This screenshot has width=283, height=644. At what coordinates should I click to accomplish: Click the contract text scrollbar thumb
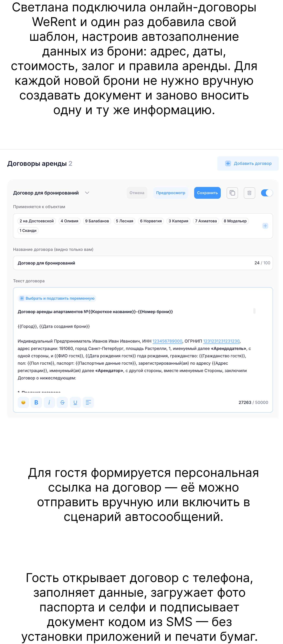(254, 311)
